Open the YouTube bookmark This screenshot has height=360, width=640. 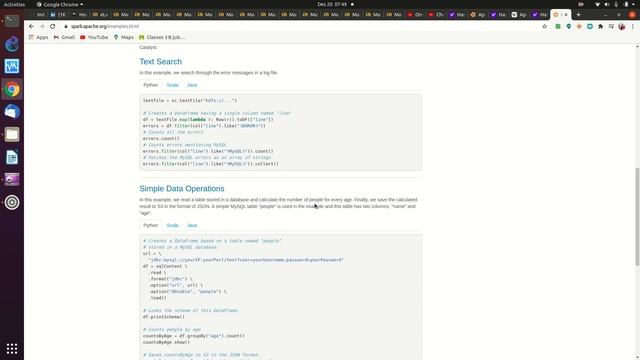tap(94, 37)
